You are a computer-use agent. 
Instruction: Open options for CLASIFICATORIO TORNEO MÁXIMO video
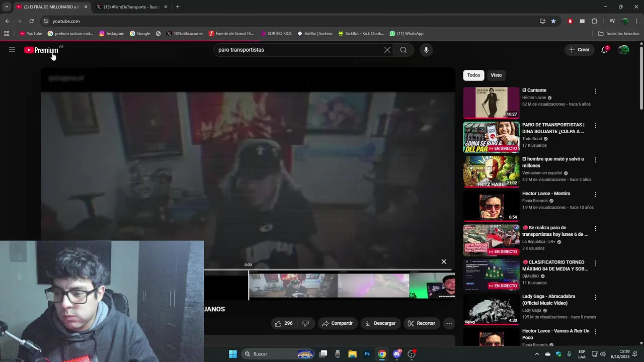595,263
